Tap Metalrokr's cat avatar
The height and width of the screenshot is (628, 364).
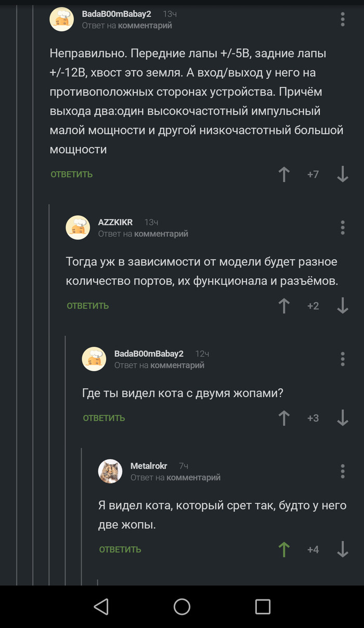(110, 471)
